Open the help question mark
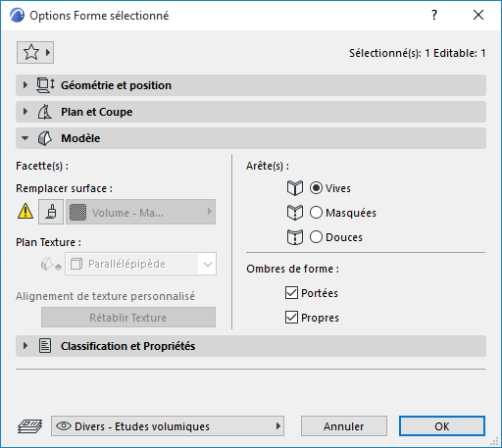The image size is (502, 448). pyautogui.click(x=434, y=15)
